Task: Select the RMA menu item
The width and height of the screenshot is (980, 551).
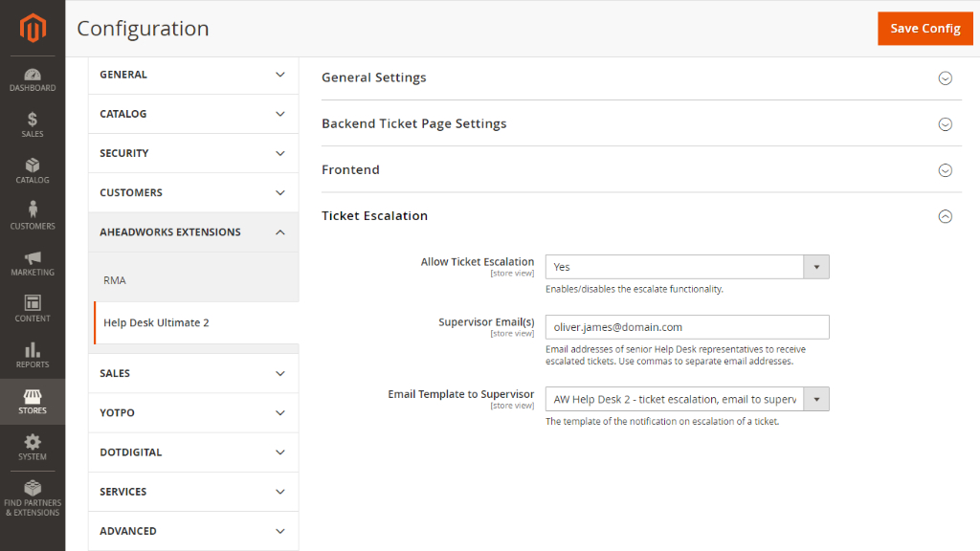Action: click(115, 280)
